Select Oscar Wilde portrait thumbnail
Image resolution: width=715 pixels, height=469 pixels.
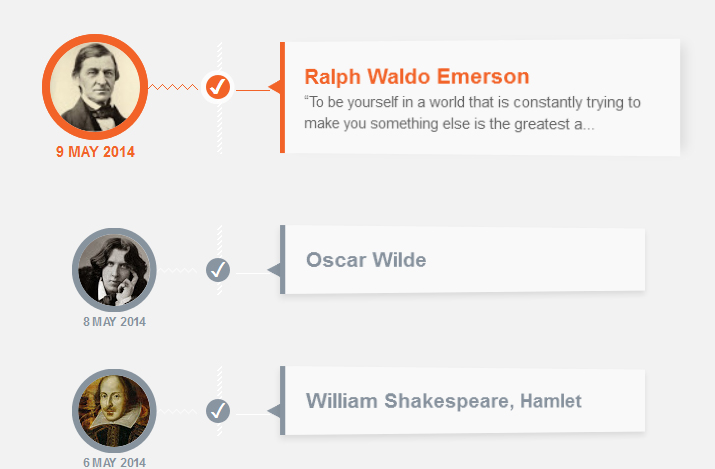click(114, 270)
